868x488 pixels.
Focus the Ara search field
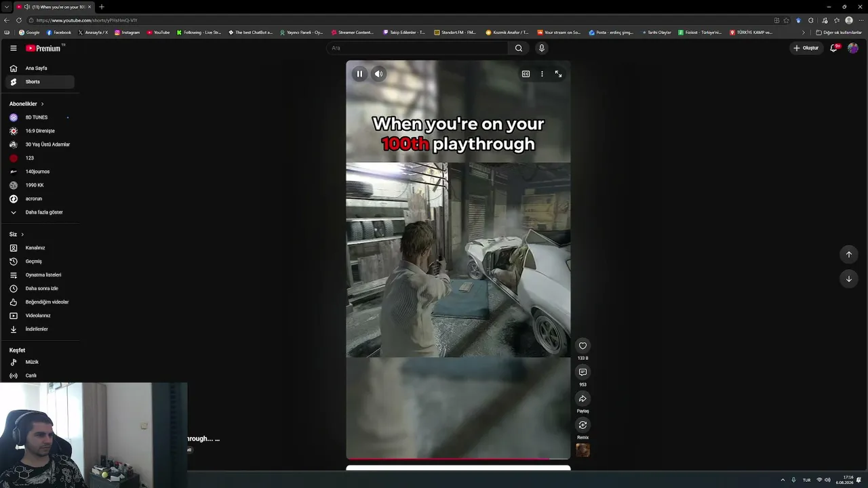pos(417,48)
